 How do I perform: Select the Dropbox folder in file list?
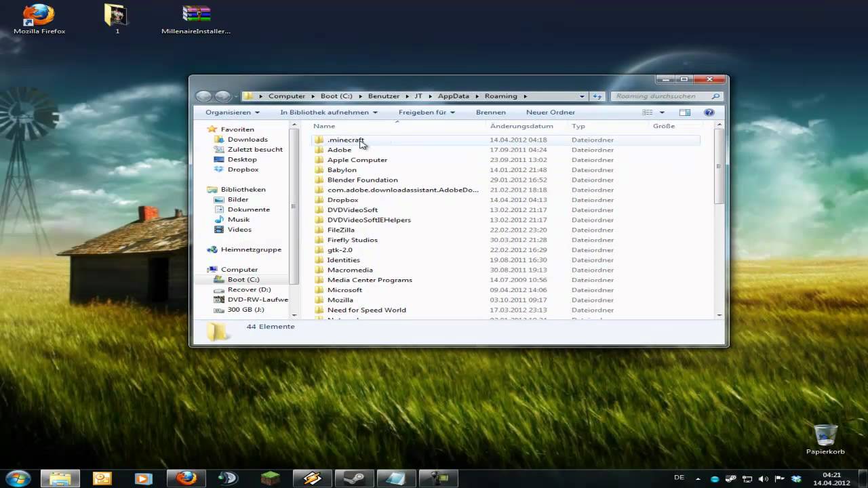342,200
